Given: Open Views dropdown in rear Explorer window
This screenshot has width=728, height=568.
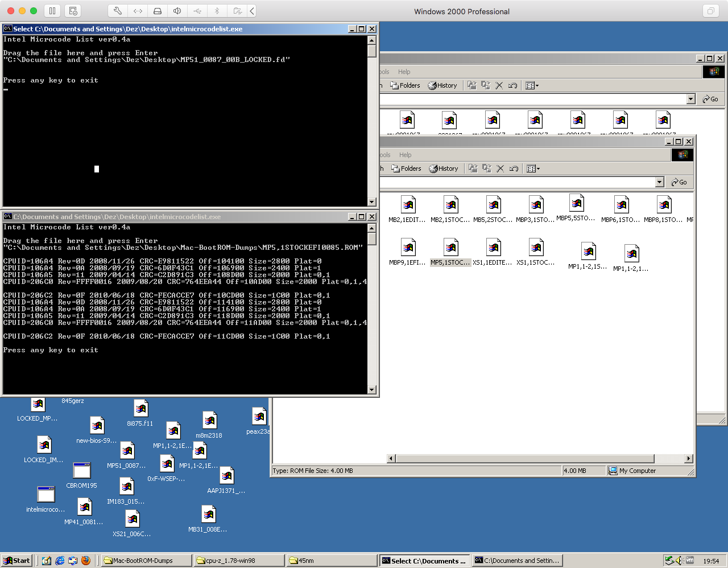Looking at the screenshot, I should coord(532,85).
